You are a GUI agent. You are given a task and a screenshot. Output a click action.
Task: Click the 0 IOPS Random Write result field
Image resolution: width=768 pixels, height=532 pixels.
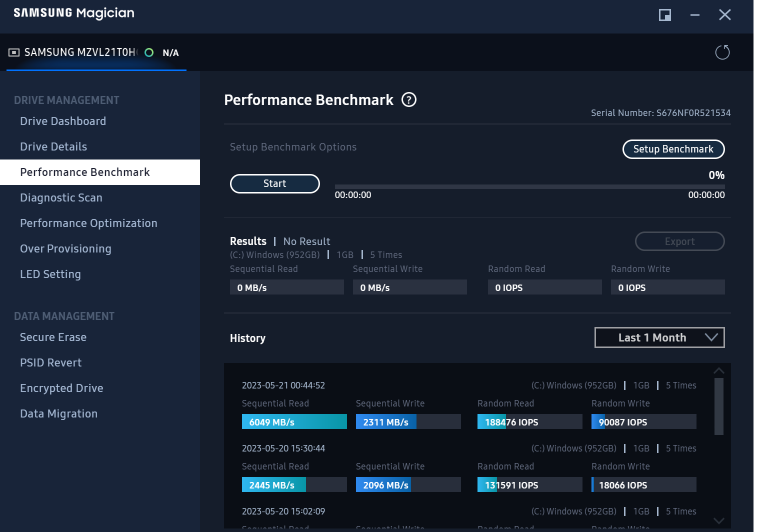[668, 287]
